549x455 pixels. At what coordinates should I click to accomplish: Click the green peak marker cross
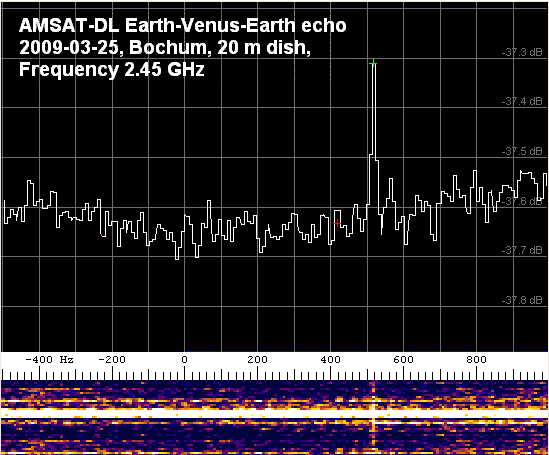coord(373,63)
